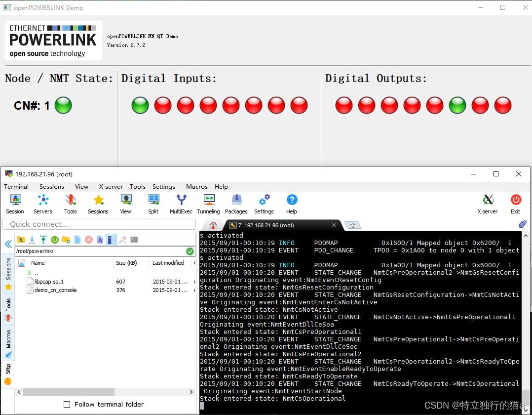Refresh the SFTP folder with green icon
532x415 pixels.
[54, 240]
